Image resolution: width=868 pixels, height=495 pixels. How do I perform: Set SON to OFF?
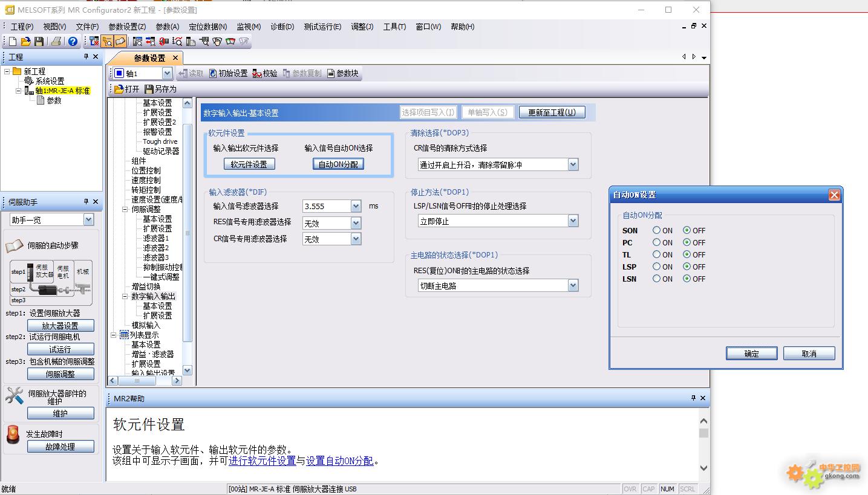click(x=687, y=230)
